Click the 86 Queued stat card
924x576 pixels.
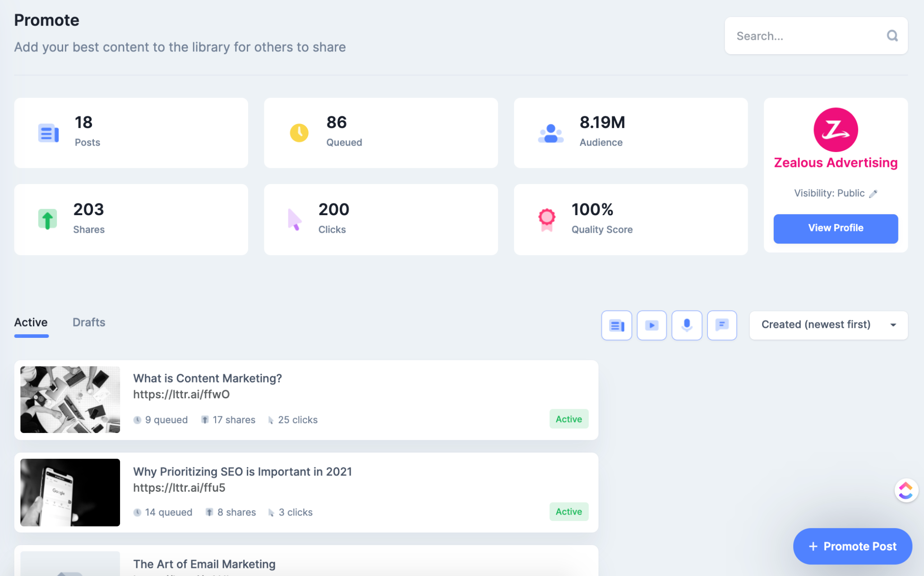pyautogui.click(x=381, y=133)
